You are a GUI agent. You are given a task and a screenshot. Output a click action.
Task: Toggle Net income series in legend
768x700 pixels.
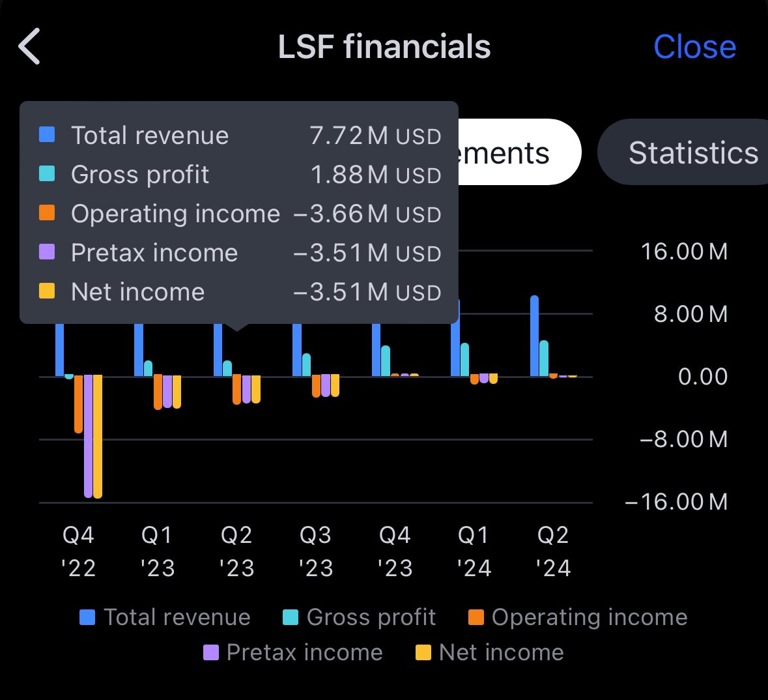coord(490,652)
